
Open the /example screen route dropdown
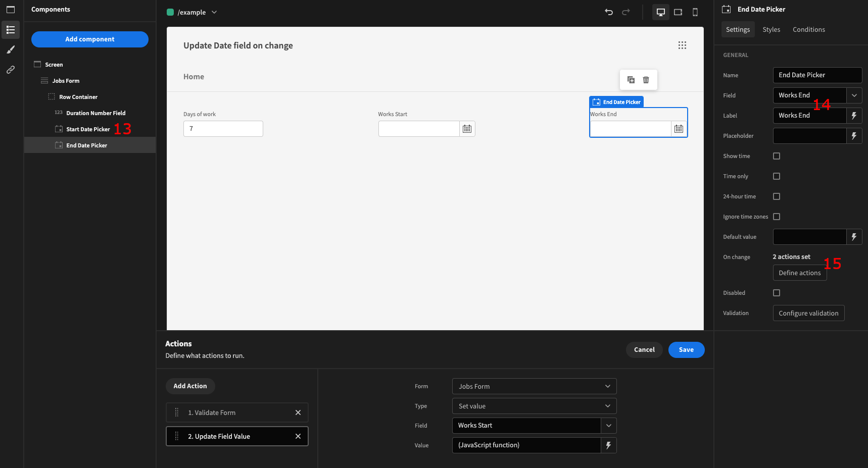coord(214,12)
